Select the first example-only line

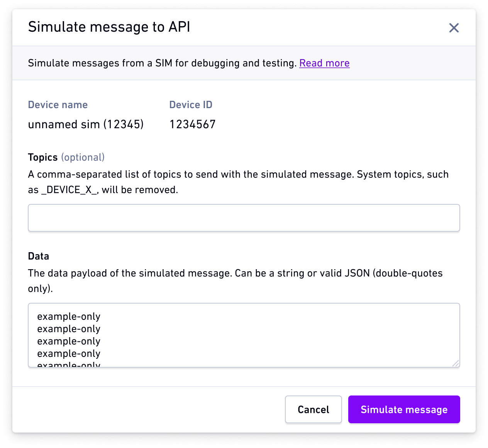(68, 316)
